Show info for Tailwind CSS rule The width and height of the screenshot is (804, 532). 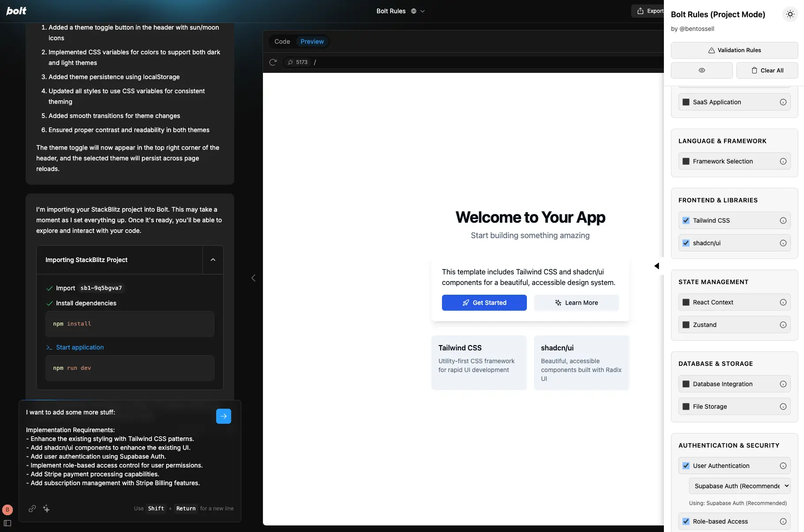[783, 220]
